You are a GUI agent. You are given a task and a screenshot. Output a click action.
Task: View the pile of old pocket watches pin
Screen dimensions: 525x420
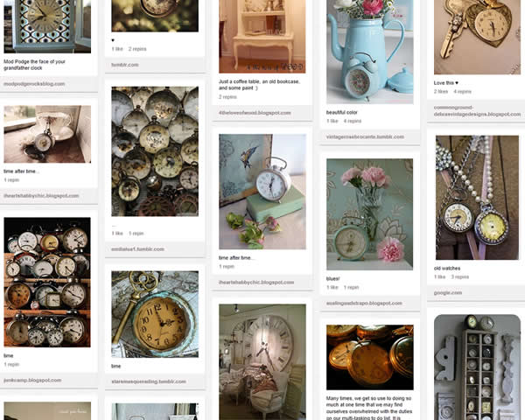coord(155,151)
